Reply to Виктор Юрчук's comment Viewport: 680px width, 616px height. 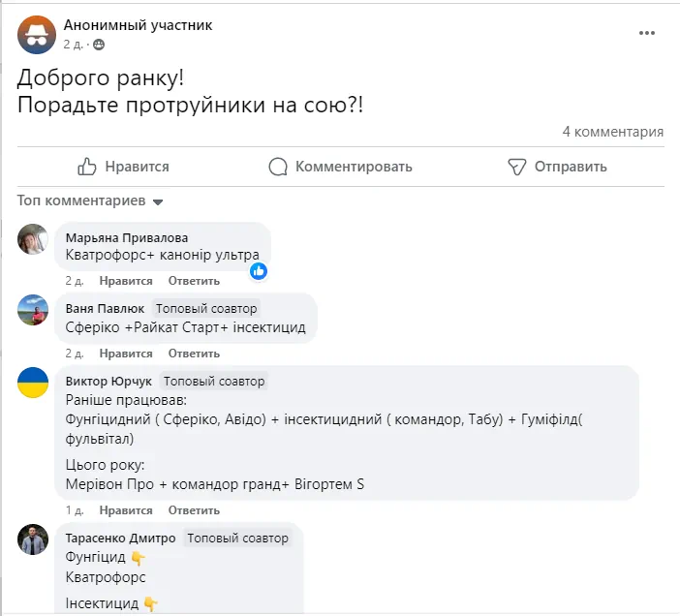194,510
